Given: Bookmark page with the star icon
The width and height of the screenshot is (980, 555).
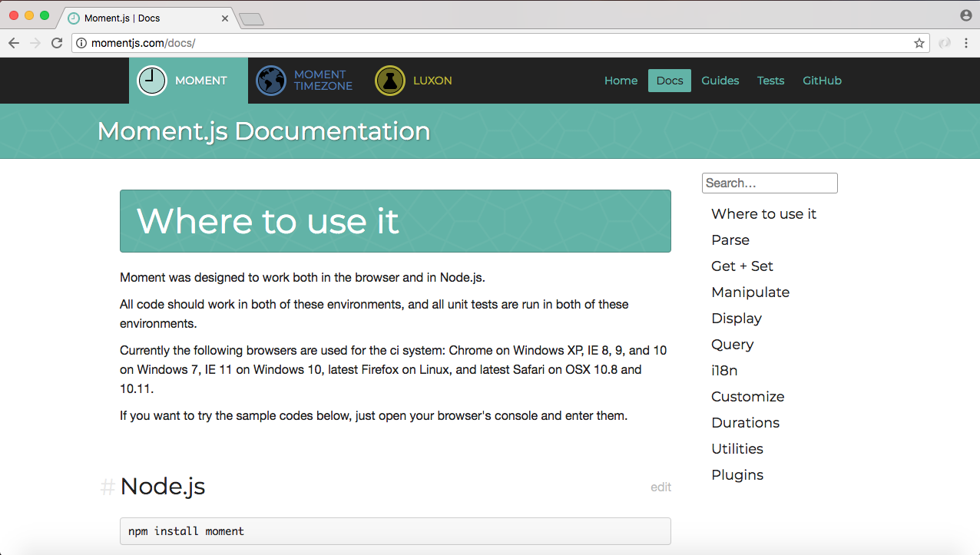Looking at the screenshot, I should pos(919,43).
